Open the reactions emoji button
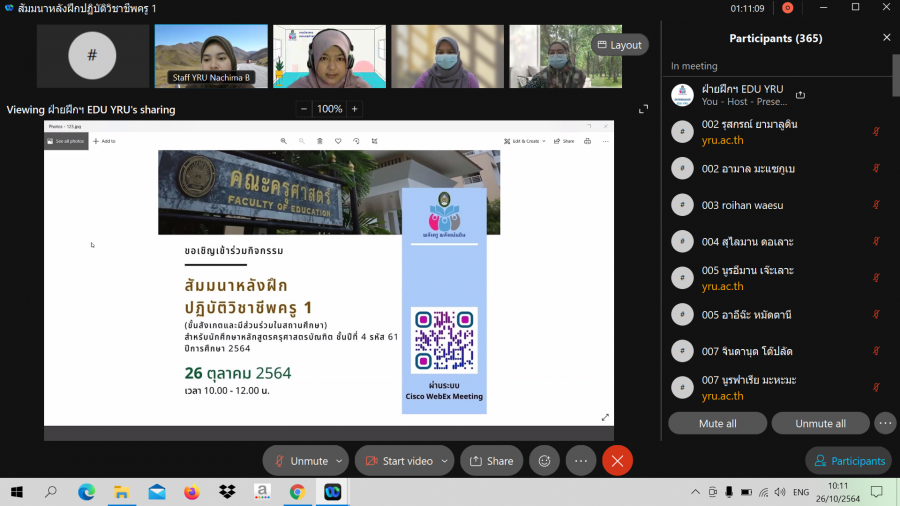Image resolution: width=900 pixels, height=506 pixels. tap(544, 461)
